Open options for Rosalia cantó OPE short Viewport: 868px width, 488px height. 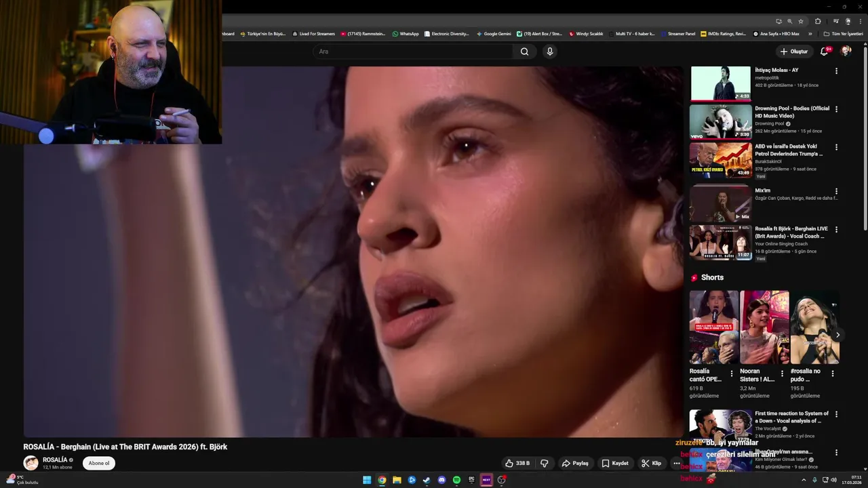731,373
